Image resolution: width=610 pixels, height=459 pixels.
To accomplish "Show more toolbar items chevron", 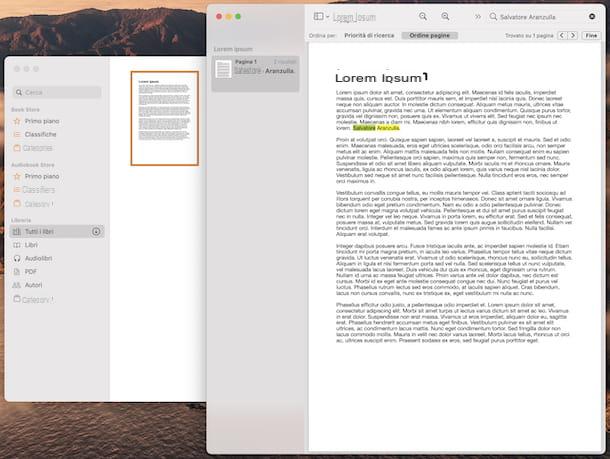I will pos(478,17).
